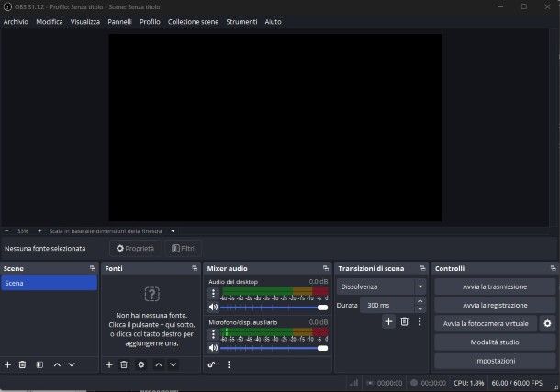The height and width of the screenshot is (392, 560).
Task: Delete the selected scene with the trash icon
Action: (23, 364)
